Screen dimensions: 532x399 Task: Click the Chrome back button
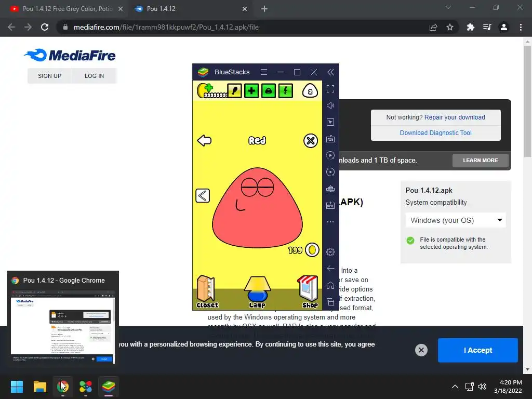click(x=11, y=27)
